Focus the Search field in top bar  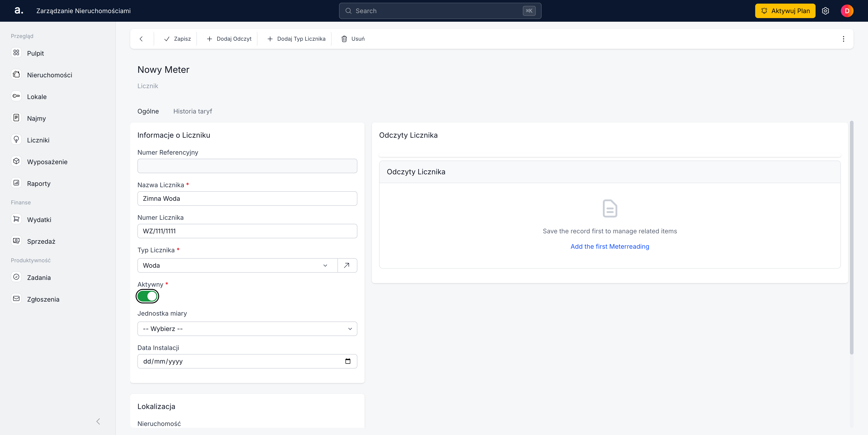(x=440, y=11)
